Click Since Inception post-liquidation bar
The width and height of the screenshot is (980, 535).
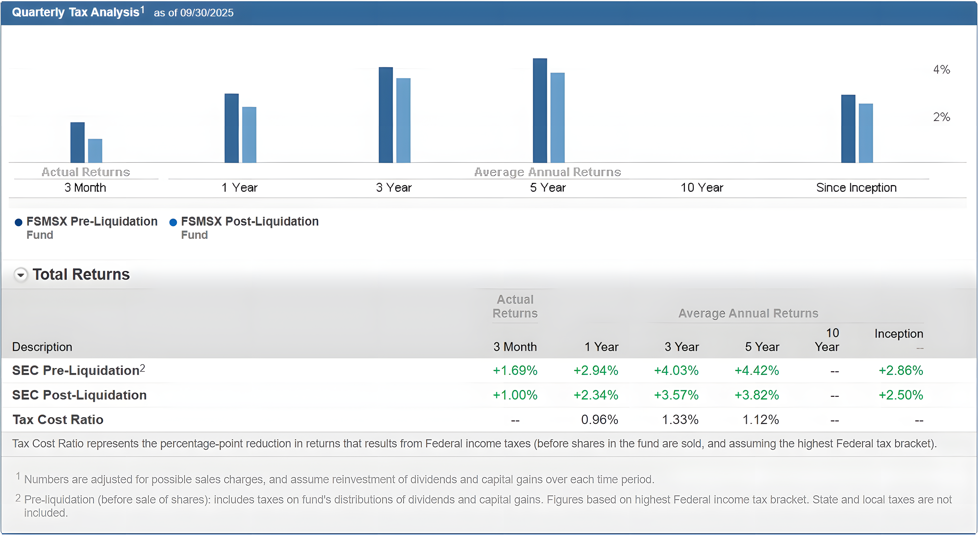pos(866,133)
